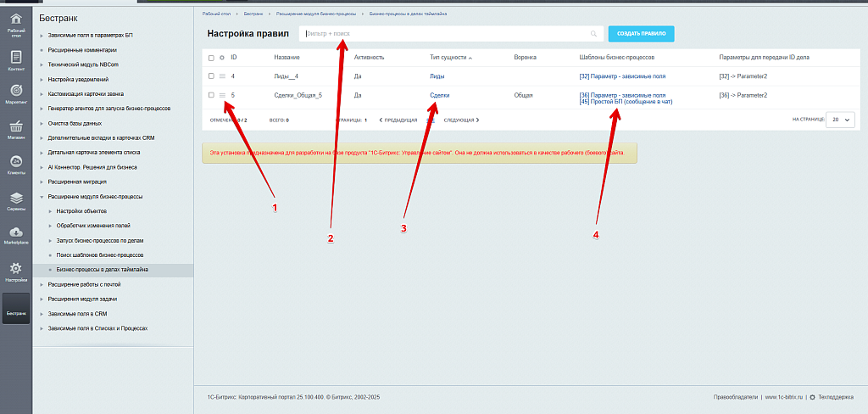
Task: Open the Сервисы sidebar section
Action: (15, 201)
